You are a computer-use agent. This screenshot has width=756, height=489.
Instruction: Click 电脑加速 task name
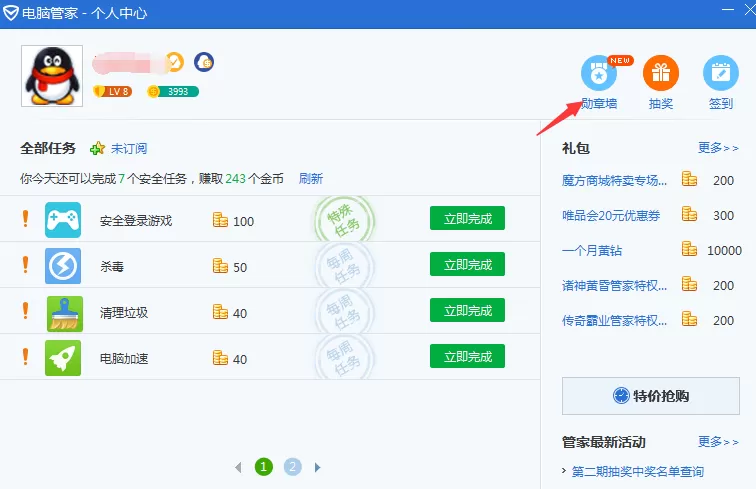click(x=124, y=359)
